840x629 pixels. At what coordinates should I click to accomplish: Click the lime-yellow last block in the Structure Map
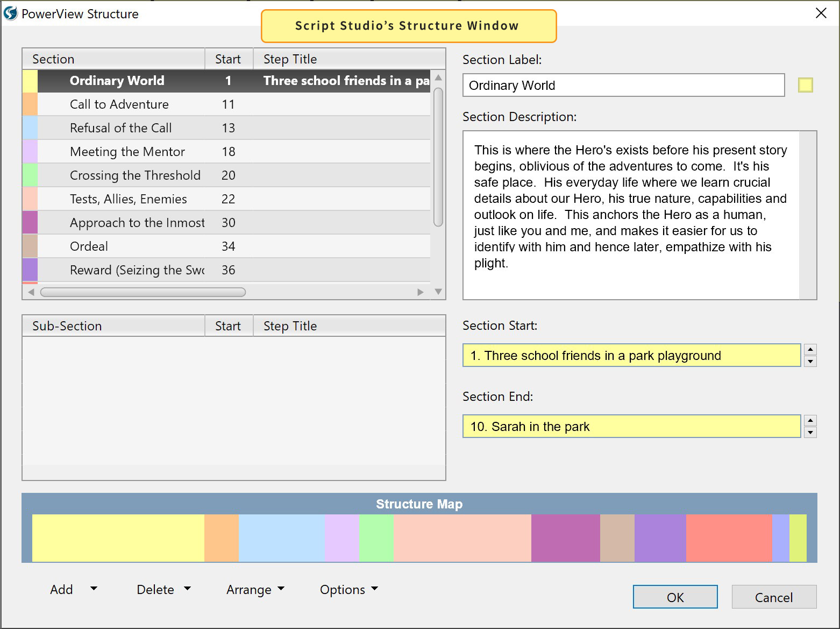coord(798,538)
